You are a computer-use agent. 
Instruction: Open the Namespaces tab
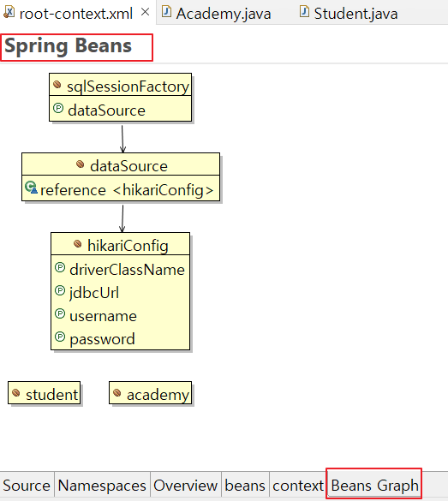click(102, 486)
